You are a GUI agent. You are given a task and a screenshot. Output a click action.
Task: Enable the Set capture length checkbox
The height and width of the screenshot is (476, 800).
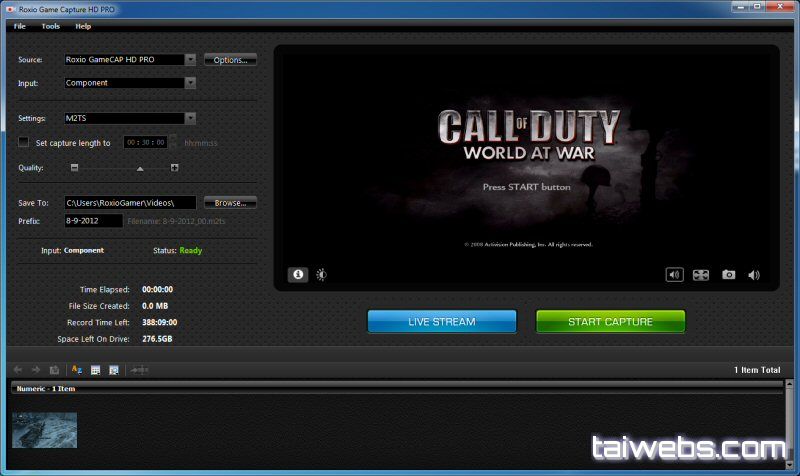click(x=24, y=143)
